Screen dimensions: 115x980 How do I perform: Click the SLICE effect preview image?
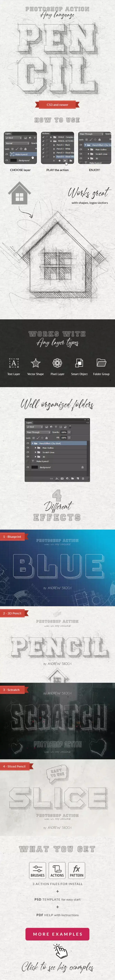57,797
